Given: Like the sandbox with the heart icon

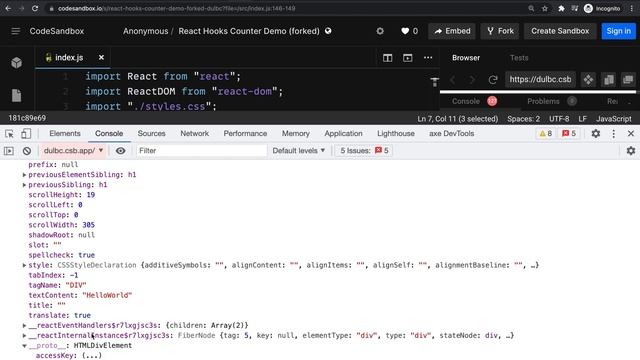Looking at the screenshot, I should pos(405,31).
